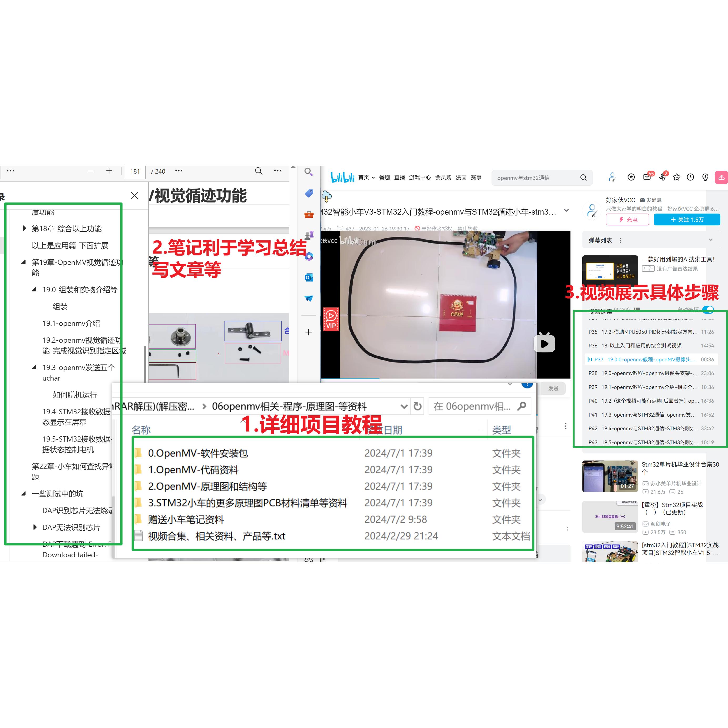Zoom in the PDF with the plus icon
Screen dimensions: 728x728
[x=109, y=171]
